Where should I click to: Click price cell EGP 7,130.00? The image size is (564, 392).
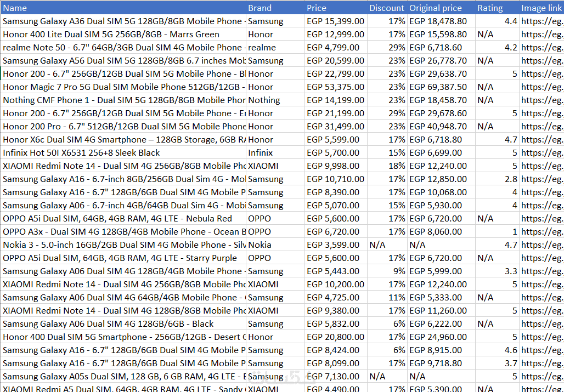click(336, 377)
